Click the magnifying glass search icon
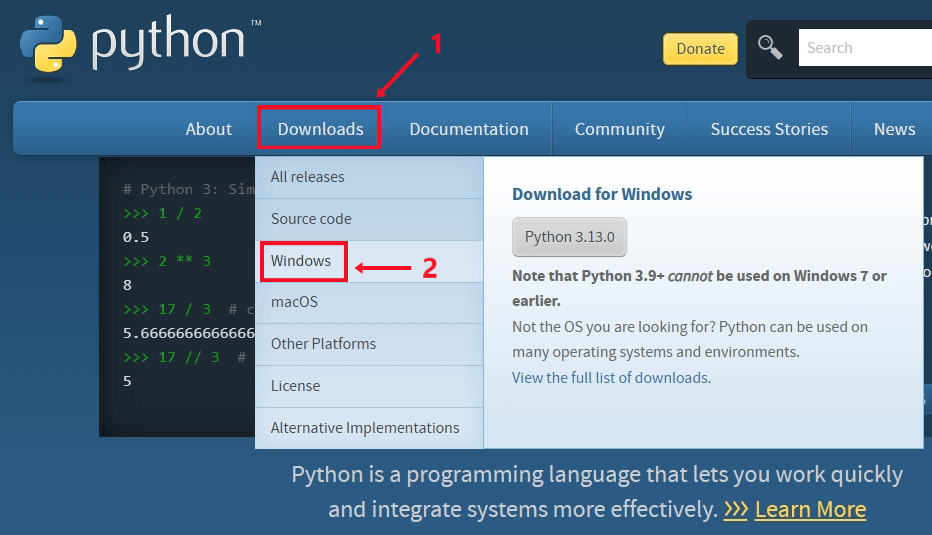 point(770,48)
